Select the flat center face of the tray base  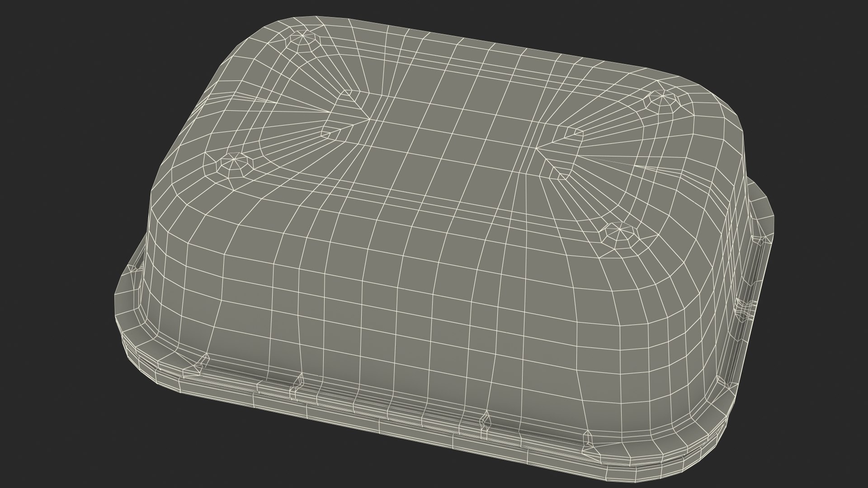[x=452, y=136]
